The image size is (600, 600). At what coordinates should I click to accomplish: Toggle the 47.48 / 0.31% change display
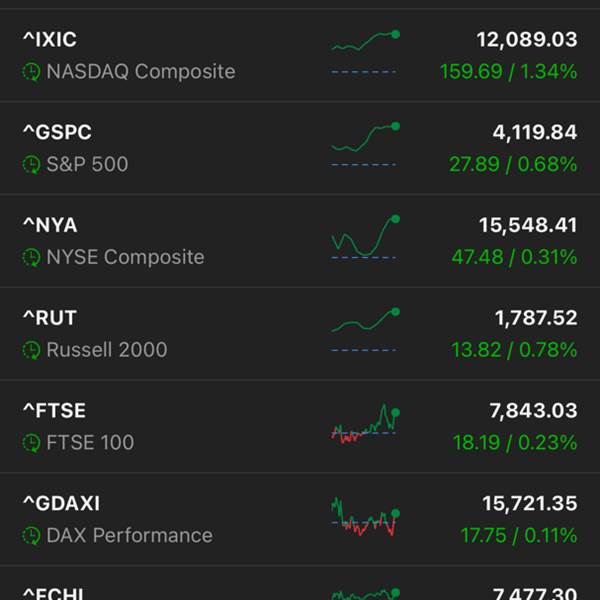[514, 257]
